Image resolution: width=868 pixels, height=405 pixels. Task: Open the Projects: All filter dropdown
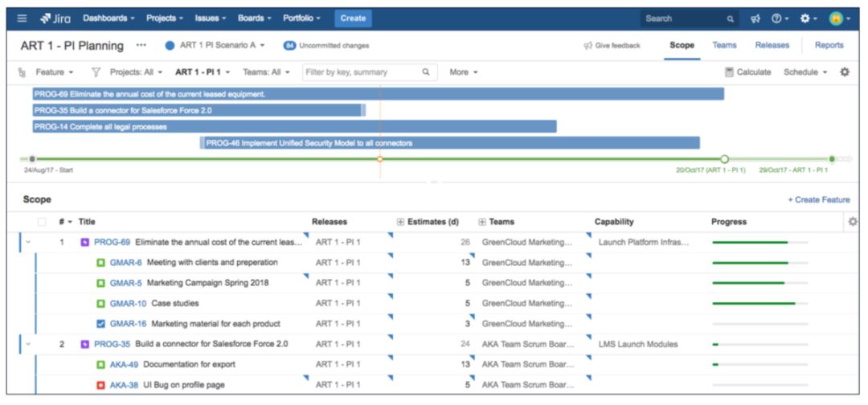pyautogui.click(x=136, y=72)
